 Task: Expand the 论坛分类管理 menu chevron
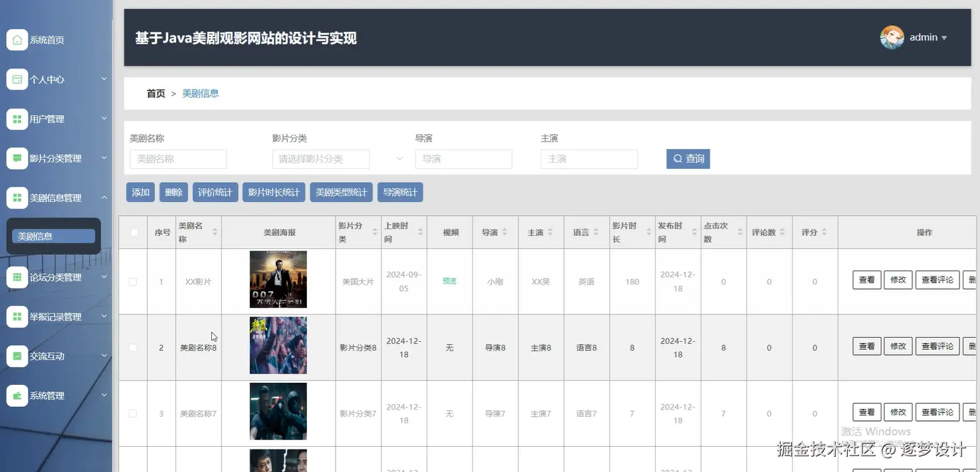[x=104, y=277]
